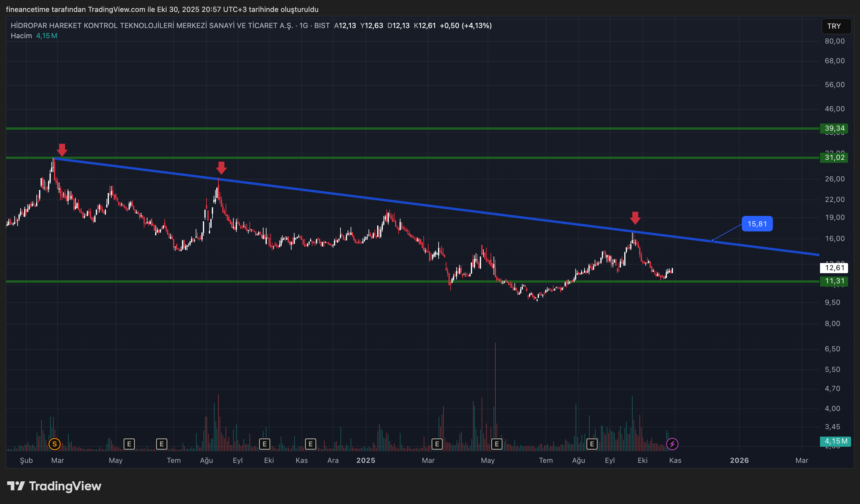This screenshot has width=860, height=504.
Task: Click the E earnings marker above Kas 2024
Action: tap(310, 444)
